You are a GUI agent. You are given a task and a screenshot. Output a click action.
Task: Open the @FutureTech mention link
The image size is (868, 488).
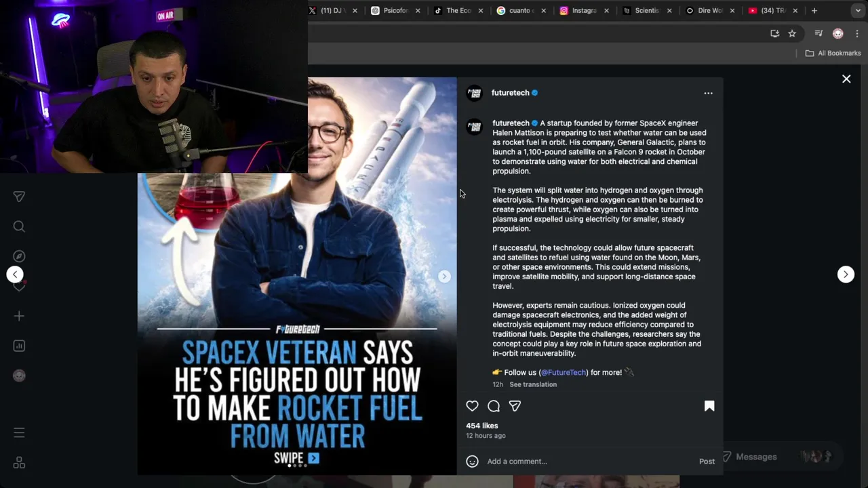[564, 372]
